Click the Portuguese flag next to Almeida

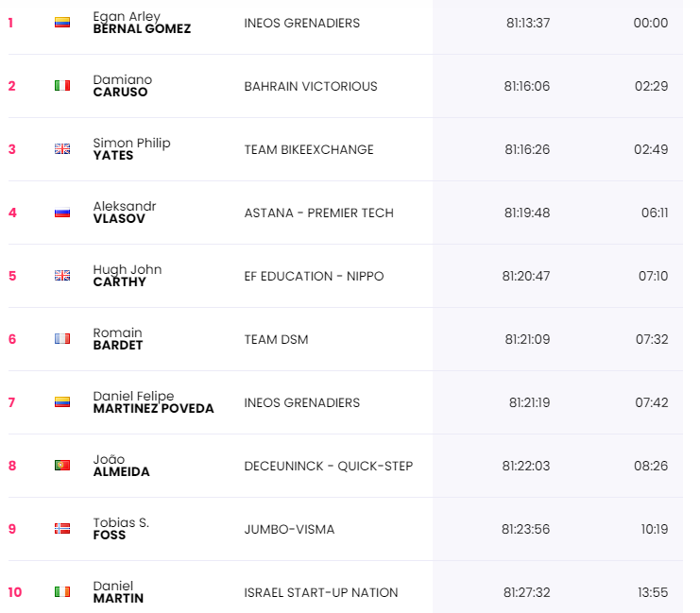coord(62,466)
